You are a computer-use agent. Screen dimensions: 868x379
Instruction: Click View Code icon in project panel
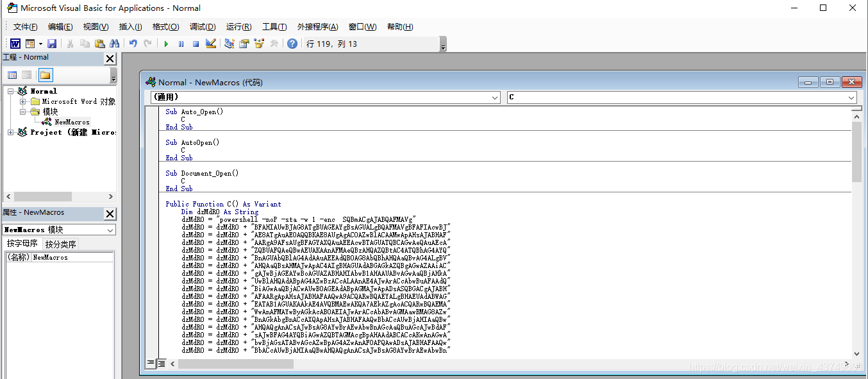[x=12, y=75]
